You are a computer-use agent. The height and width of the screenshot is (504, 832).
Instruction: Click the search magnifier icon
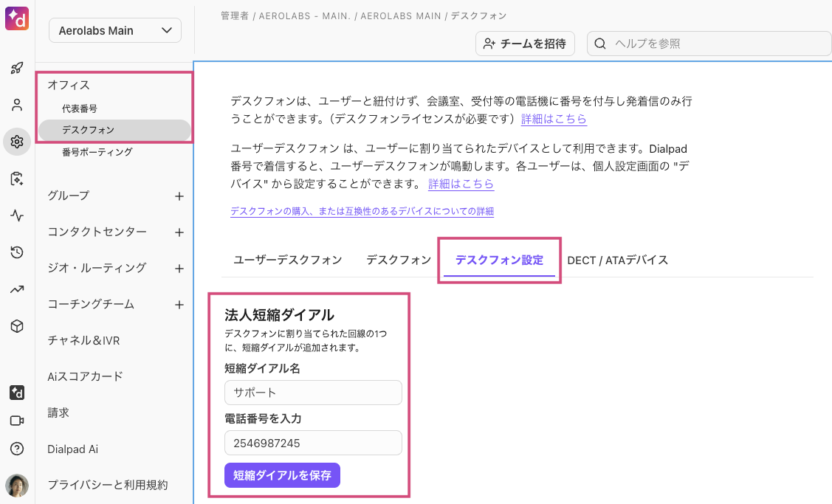(x=600, y=44)
